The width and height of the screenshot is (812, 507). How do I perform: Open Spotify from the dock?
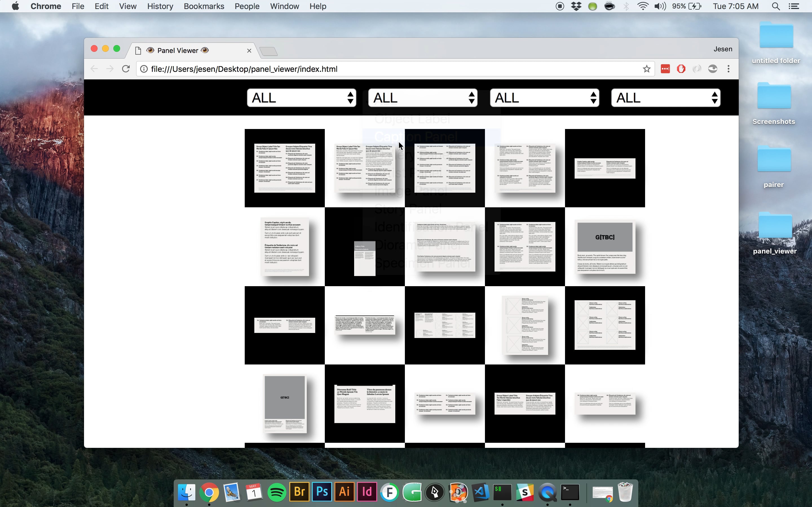[x=277, y=492]
